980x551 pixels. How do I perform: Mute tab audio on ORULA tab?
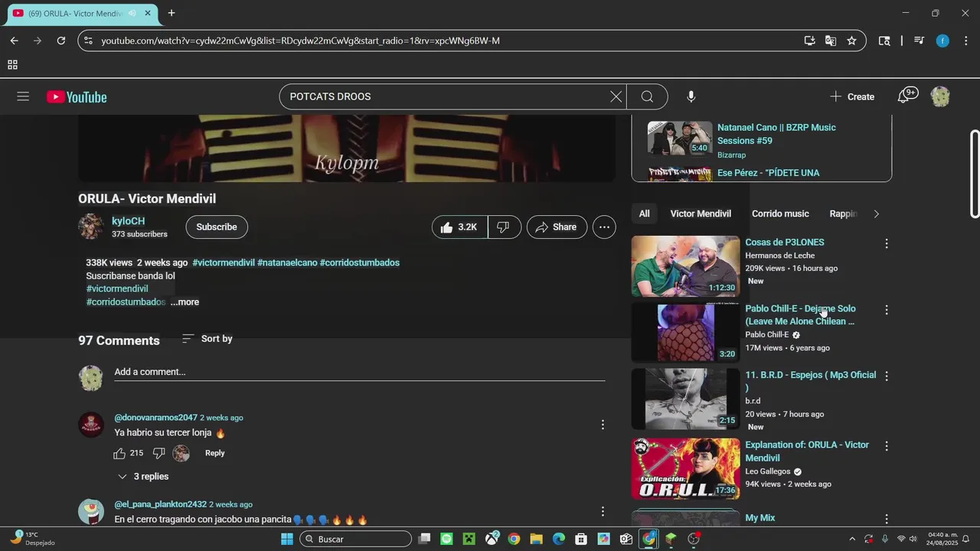point(132,13)
